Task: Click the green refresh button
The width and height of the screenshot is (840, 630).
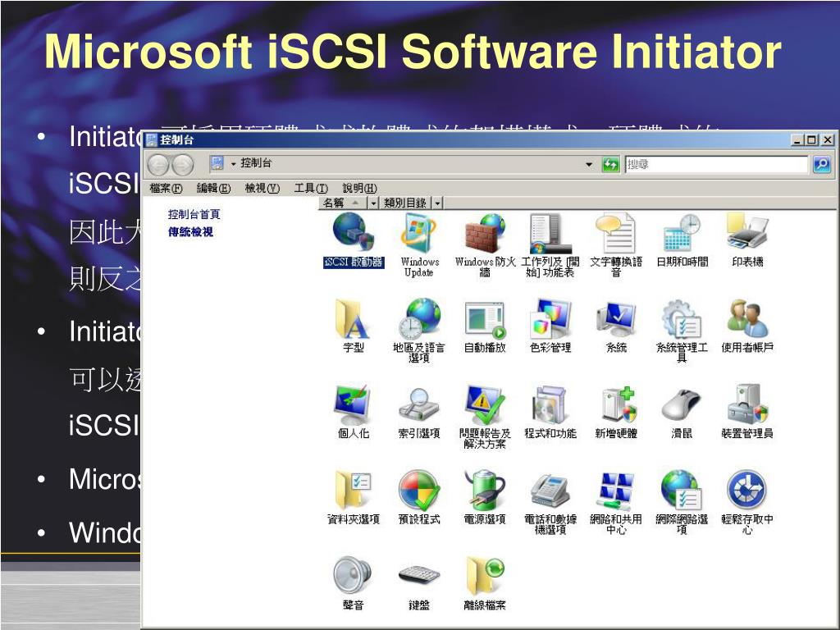Action: coord(610,164)
